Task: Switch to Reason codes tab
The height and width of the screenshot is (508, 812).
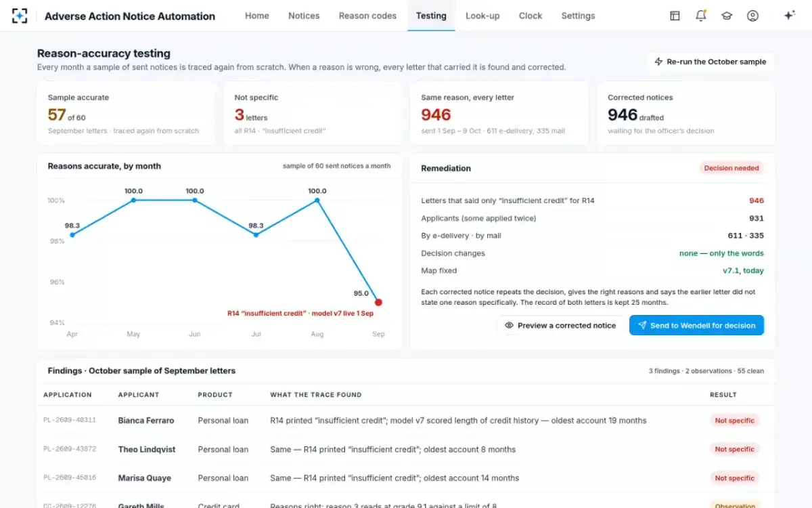Action: (x=367, y=16)
